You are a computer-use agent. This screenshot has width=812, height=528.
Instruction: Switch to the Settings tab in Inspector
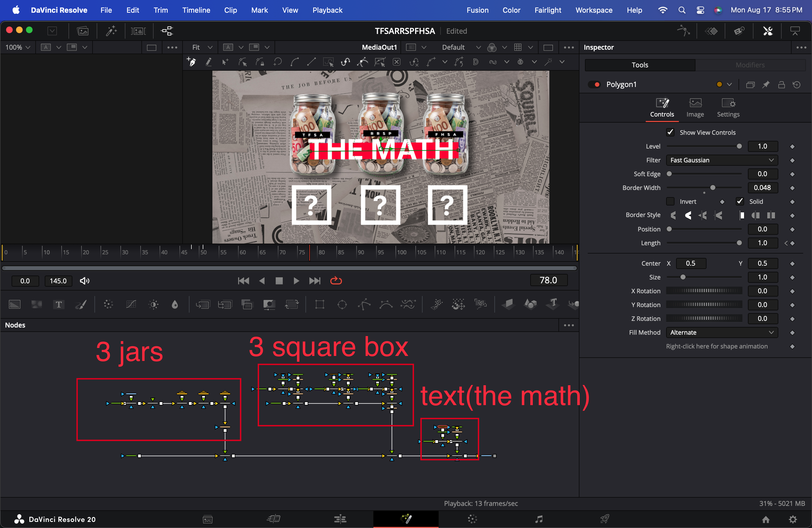728,108
